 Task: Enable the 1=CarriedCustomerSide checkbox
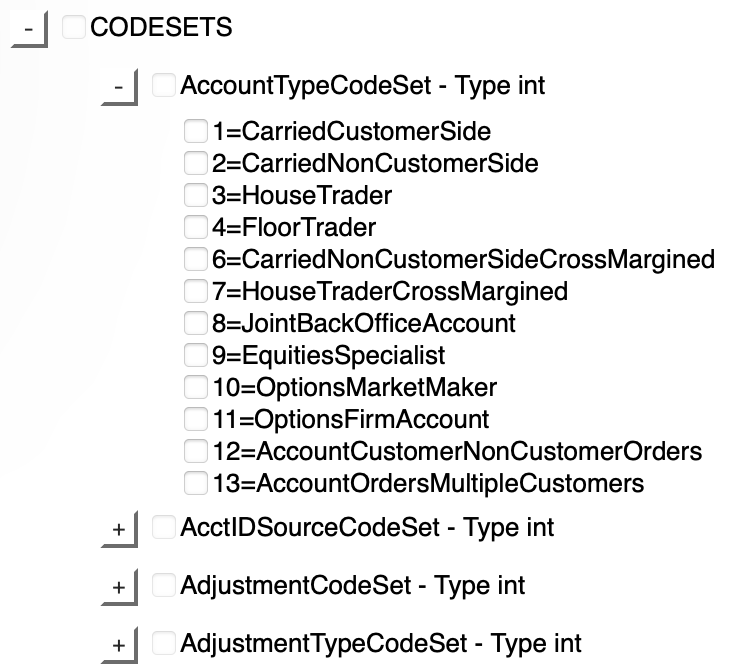[196, 131]
